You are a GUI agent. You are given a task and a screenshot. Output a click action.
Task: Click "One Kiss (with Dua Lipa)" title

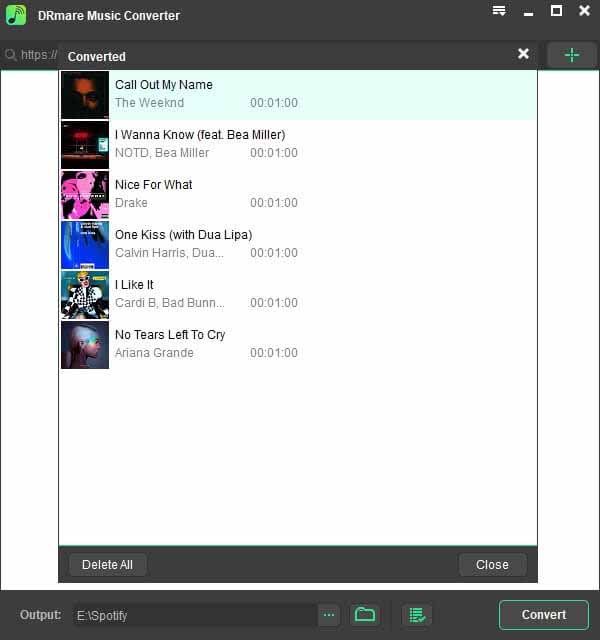pos(184,235)
